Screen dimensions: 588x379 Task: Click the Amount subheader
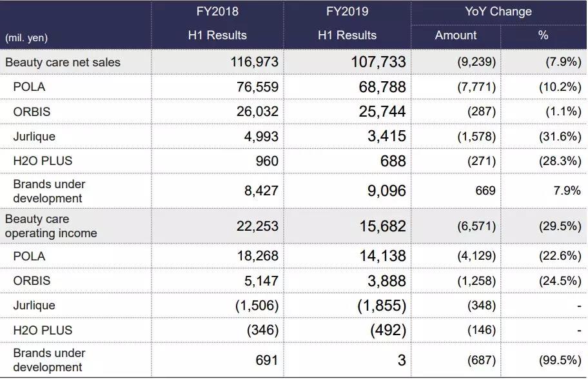click(x=456, y=35)
